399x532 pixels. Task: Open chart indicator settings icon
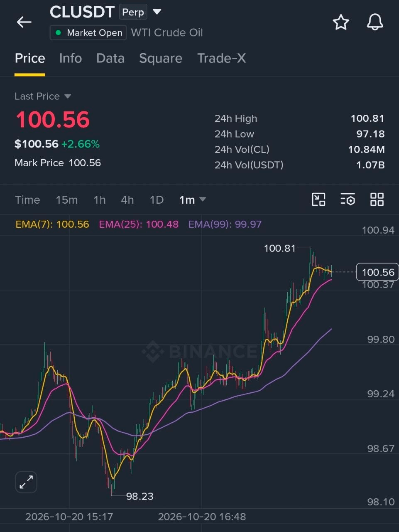[x=348, y=199]
